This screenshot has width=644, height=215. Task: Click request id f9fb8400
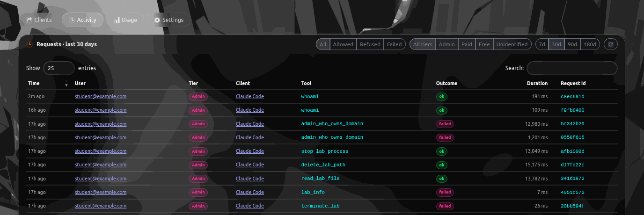572,110
